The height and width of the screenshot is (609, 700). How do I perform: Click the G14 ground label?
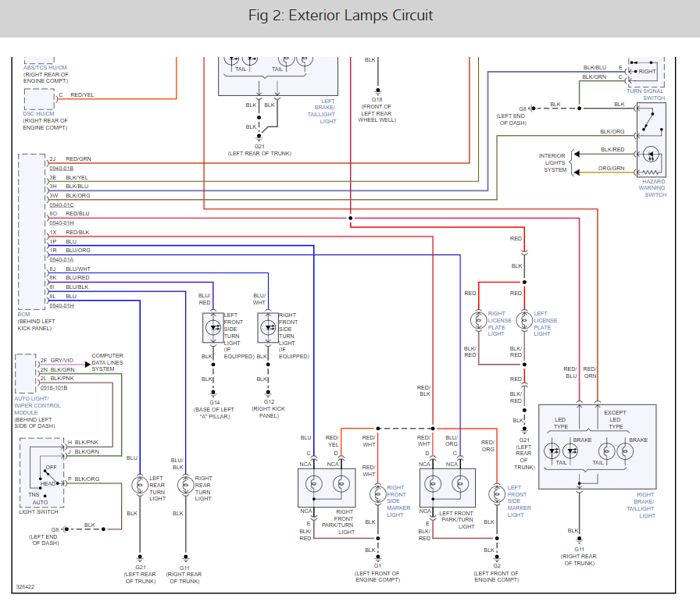tap(214, 402)
